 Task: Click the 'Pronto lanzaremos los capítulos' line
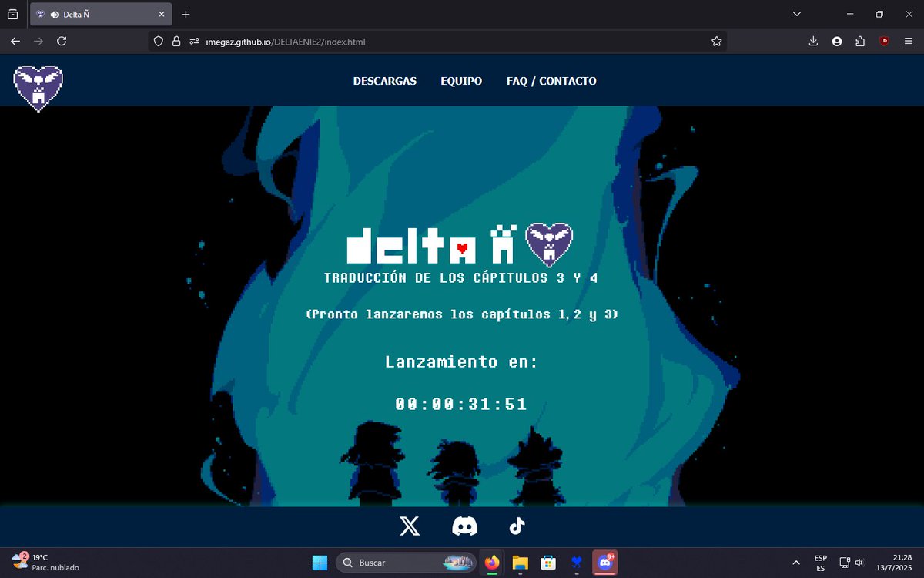(x=461, y=314)
